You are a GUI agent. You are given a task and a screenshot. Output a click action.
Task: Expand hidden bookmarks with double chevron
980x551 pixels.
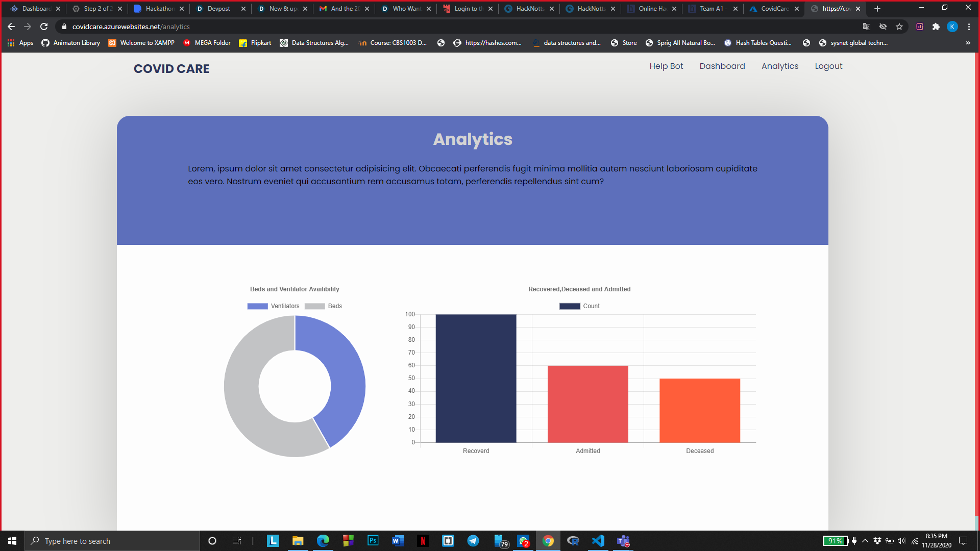pos(968,43)
